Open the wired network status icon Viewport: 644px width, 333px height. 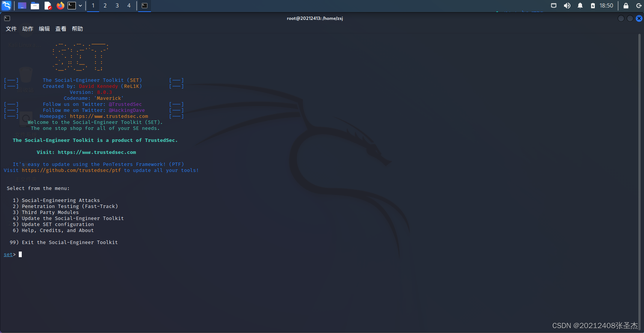pyautogui.click(x=554, y=6)
